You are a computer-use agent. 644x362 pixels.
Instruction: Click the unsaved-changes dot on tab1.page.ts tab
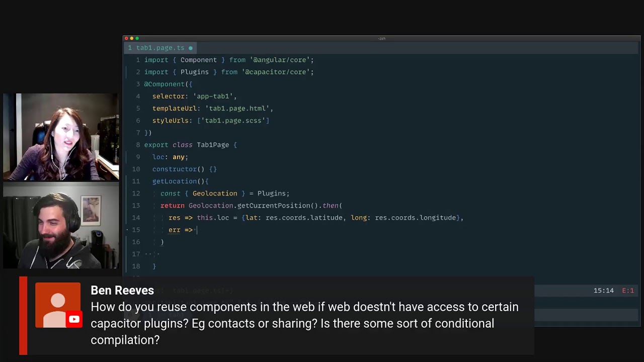pos(190,48)
